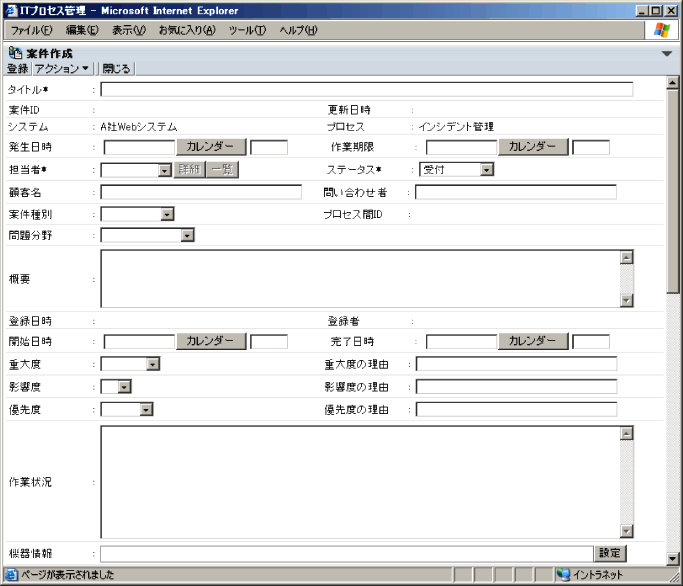Click the 開始日時 date field
This screenshot has width=683, height=586.
pos(139,342)
